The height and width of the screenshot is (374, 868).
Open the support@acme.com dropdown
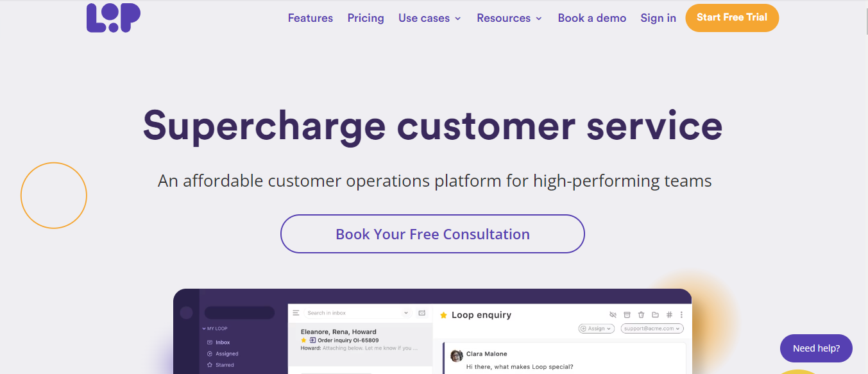652,328
